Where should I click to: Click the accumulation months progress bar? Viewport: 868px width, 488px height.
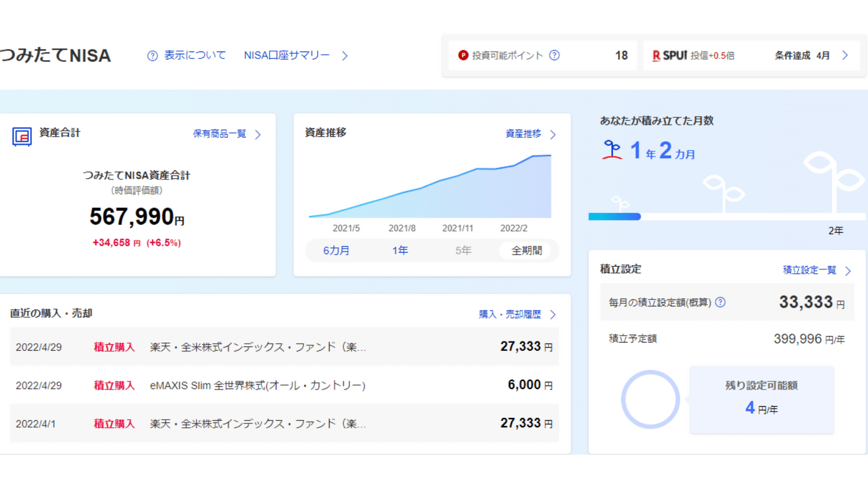727,217
